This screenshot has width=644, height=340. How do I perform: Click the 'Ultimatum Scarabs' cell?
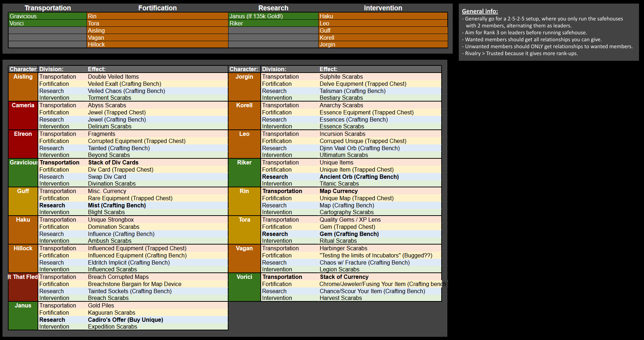click(380, 155)
